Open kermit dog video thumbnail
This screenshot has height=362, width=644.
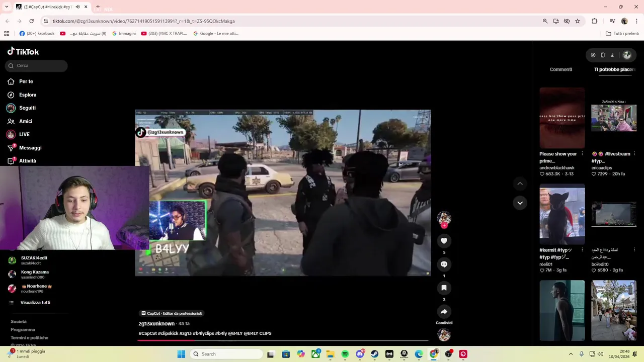(562, 214)
